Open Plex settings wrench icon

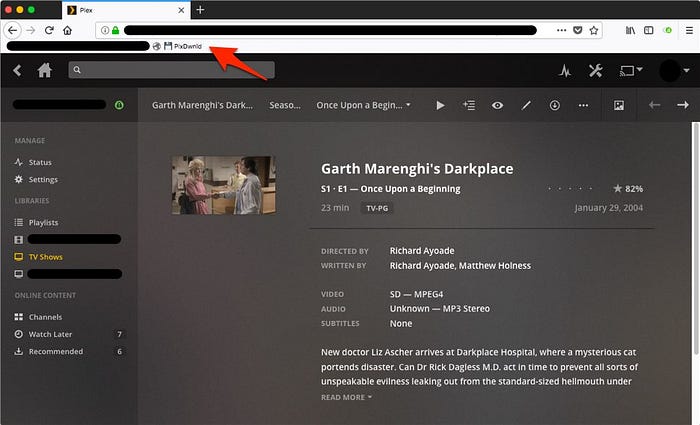pos(596,71)
